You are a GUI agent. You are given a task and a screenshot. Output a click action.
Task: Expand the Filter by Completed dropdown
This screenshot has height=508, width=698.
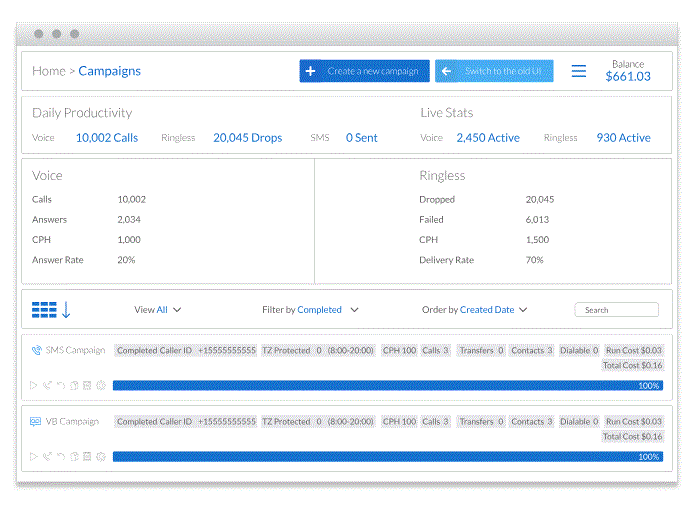pos(310,310)
